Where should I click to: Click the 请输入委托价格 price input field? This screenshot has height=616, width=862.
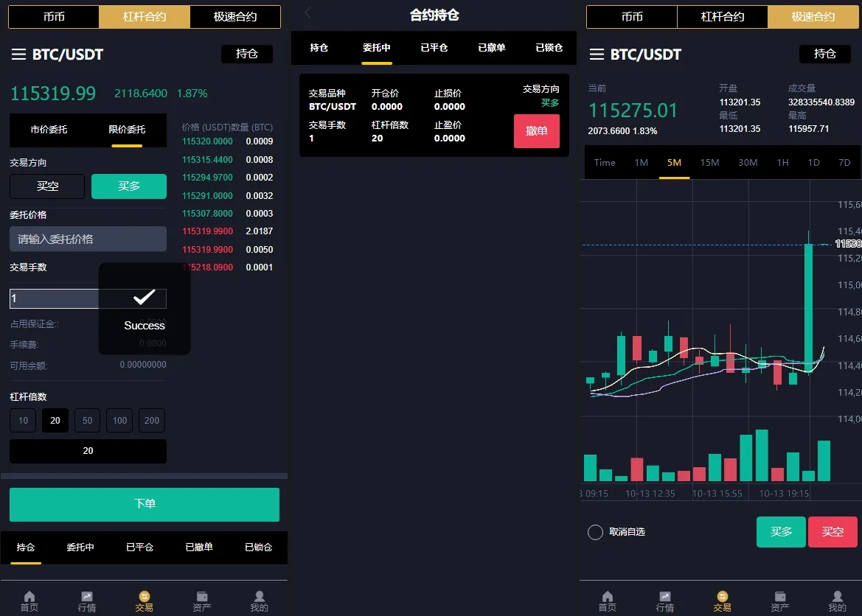88,239
